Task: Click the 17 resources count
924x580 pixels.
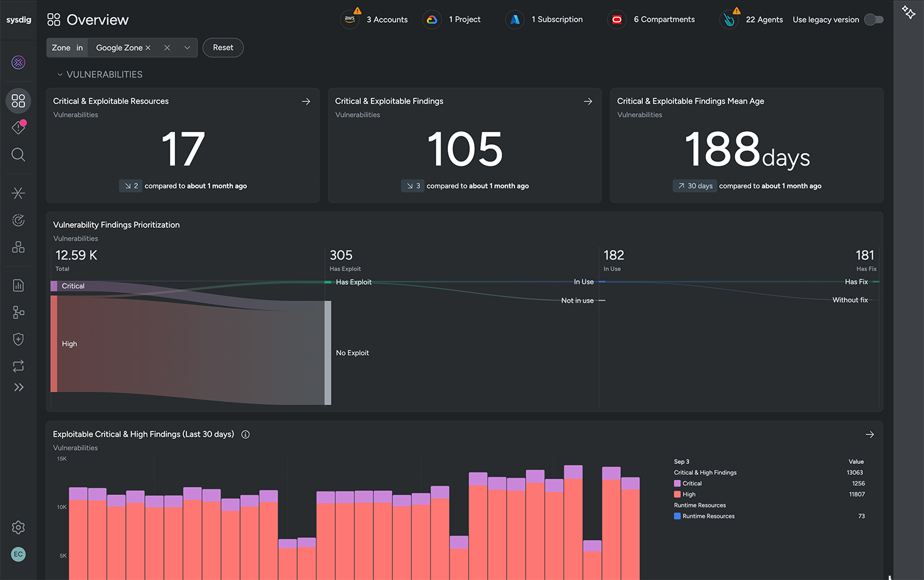Action: [x=183, y=150]
